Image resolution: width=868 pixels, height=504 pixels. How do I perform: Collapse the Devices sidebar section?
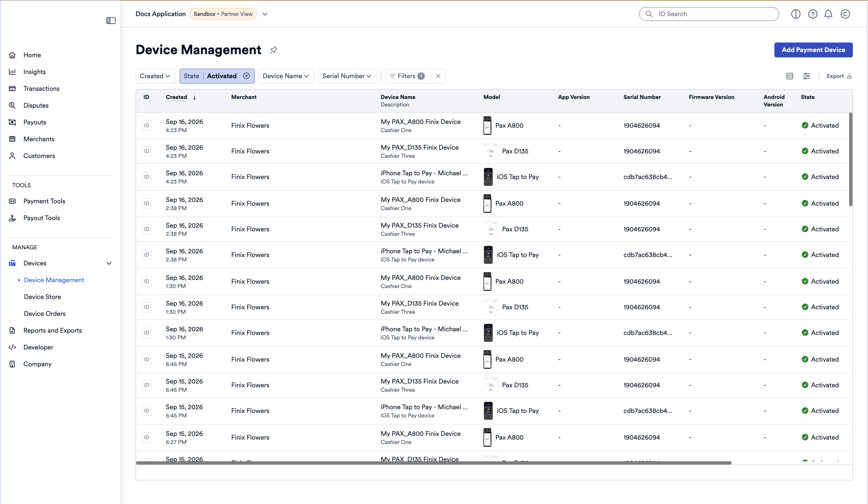click(109, 263)
